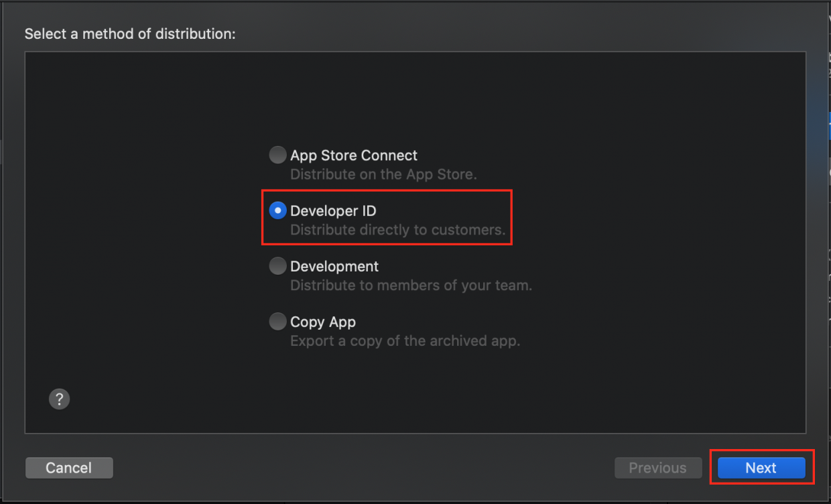Click the Previous button
Viewport: 831px width, 504px height.
(x=658, y=467)
